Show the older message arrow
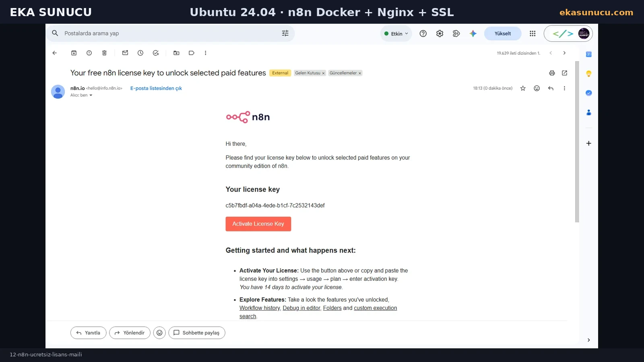The width and height of the screenshot is (644, 362). [564, 53]
